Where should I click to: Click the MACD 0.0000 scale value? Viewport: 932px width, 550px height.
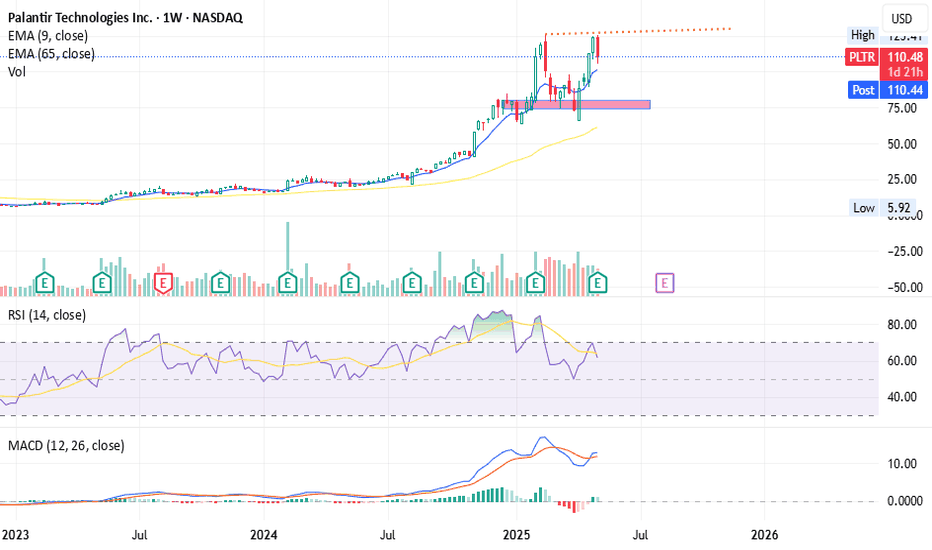905,501
